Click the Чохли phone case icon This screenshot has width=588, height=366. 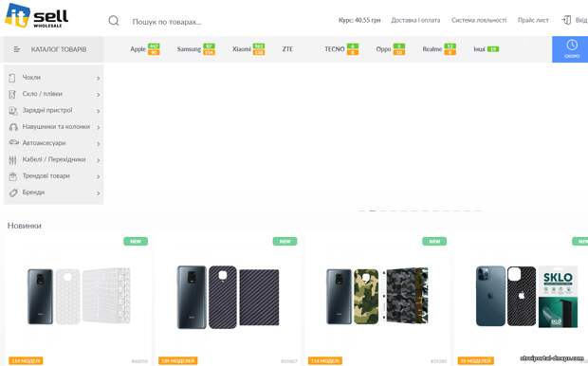point(12,78)
